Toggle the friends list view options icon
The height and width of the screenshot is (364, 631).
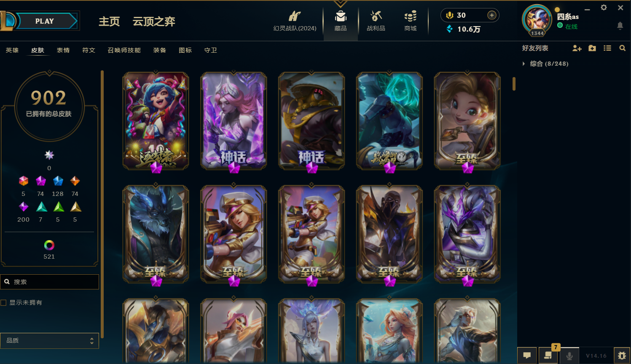[x=607, y=48]
